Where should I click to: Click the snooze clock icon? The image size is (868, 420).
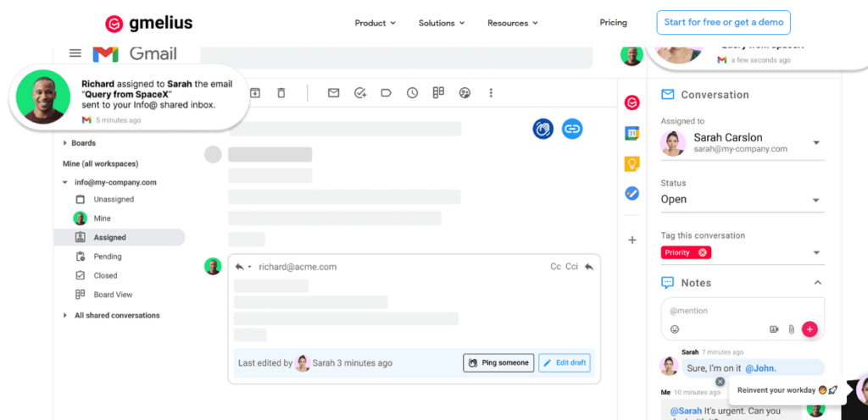(413, 93)
